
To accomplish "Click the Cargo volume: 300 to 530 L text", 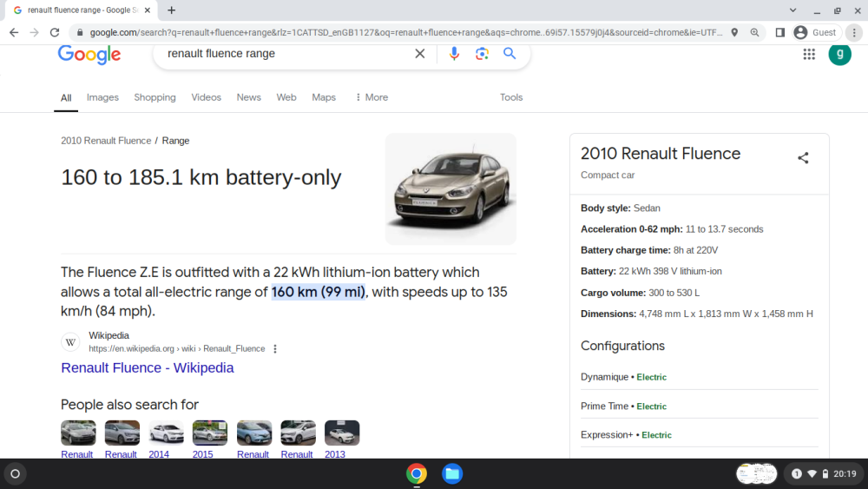I will click(640, 293).
